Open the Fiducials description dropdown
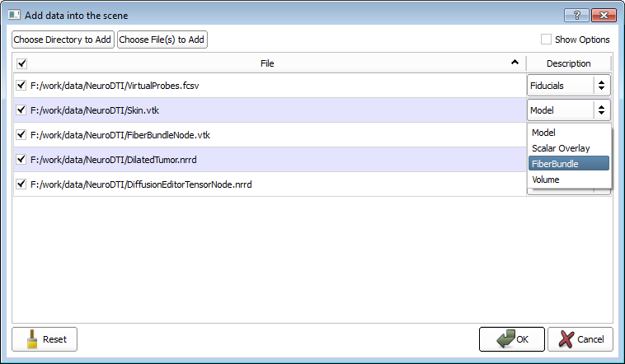 (x=568, y=85)
